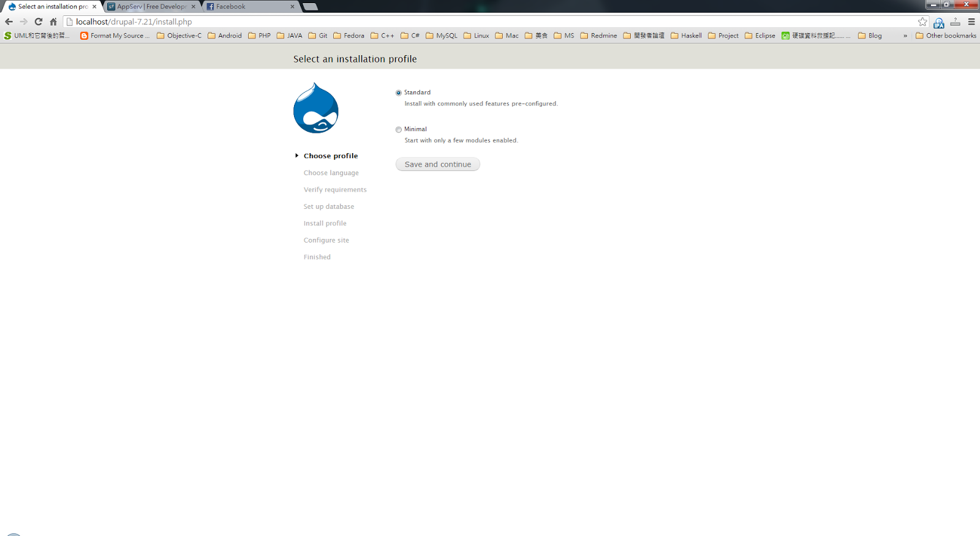Click the 'Choose language' step text
Image resolution: width=980 pixels, height=536 pixels.
(x=331, y=173)
